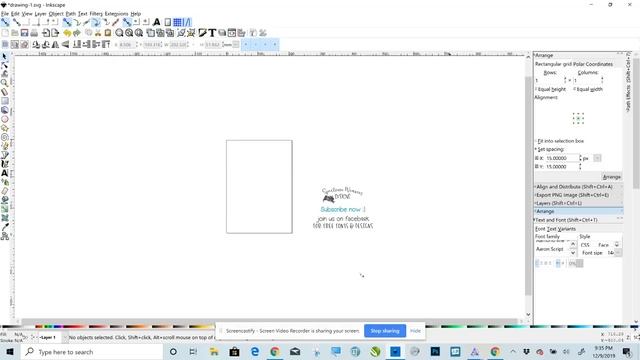640x360 pixels.
Task: Open the File menu
Action: pos(4,14)
